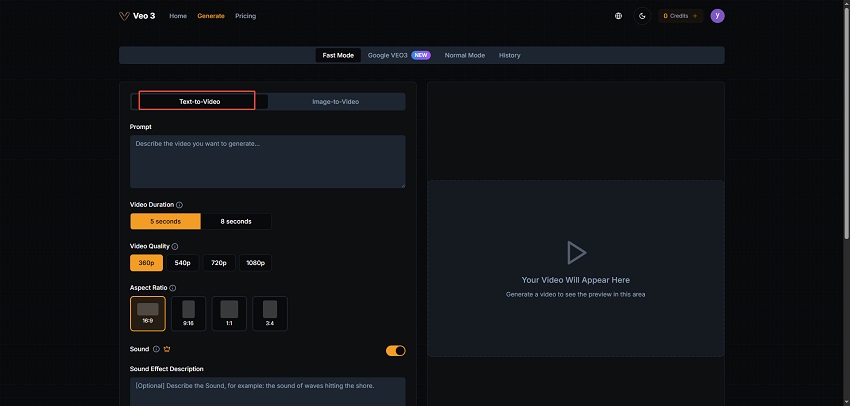Click the Veo 3 logo icon
The height and width of the screenshot is (406, 850).
[x=124, y=16]
